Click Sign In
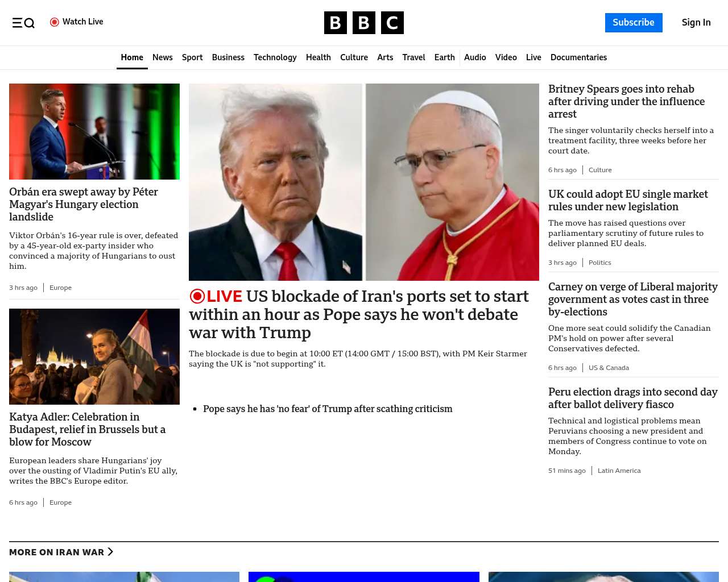The image size is (728, 582). point(696,23)
